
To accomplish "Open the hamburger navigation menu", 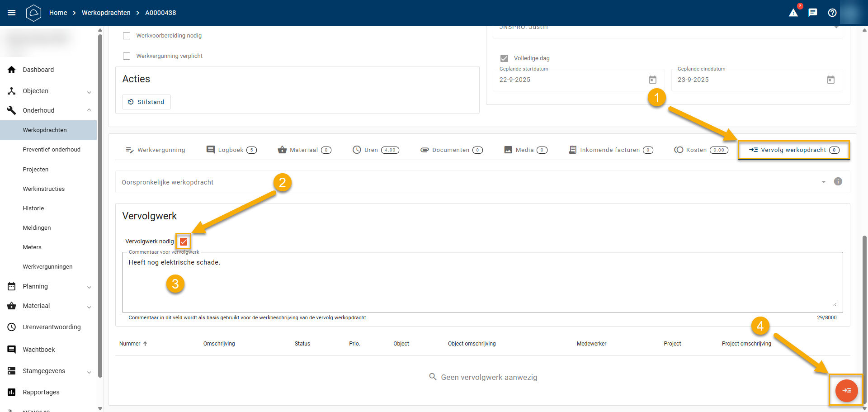I will [x=12, y=13].
